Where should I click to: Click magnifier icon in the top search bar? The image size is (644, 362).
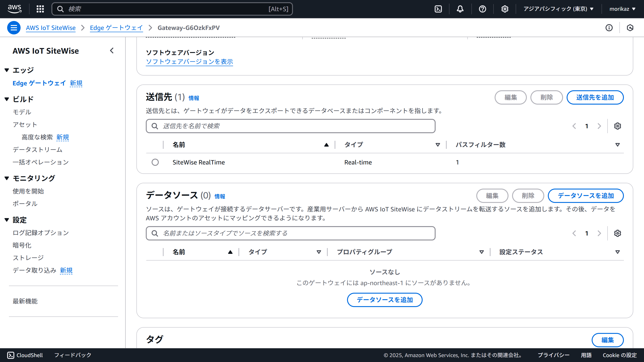[60, 9]
